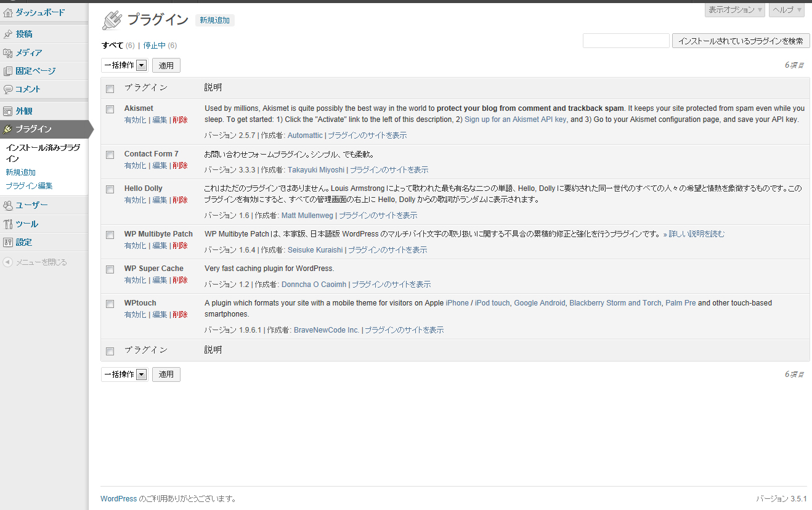Check the WP Multibyte Patch checkbox
The width and height of the screenshot is (812, 510).
(x=110, y=235)
